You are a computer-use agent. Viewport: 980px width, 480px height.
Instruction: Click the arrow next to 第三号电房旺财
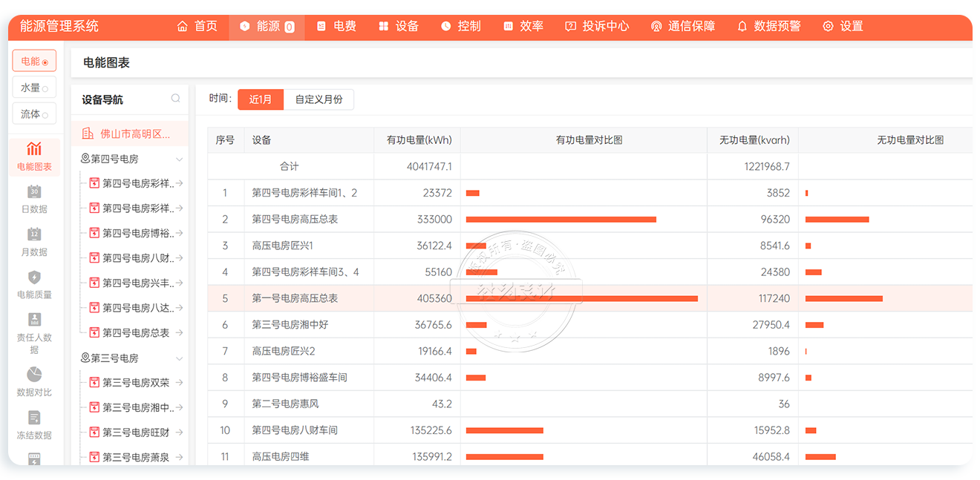tap(179, 432)
